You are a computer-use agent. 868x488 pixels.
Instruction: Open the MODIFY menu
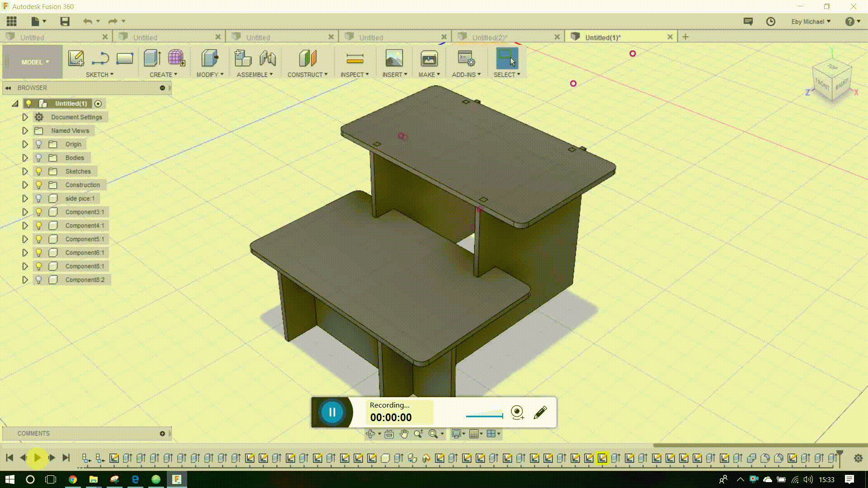[210, 75]
